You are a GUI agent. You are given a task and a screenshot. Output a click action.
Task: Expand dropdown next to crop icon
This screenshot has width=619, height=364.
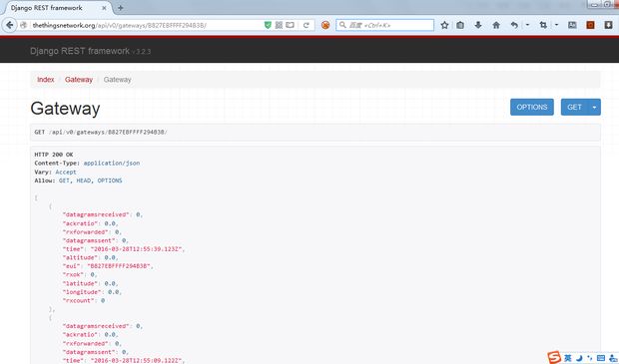click(x=556, y=25)
